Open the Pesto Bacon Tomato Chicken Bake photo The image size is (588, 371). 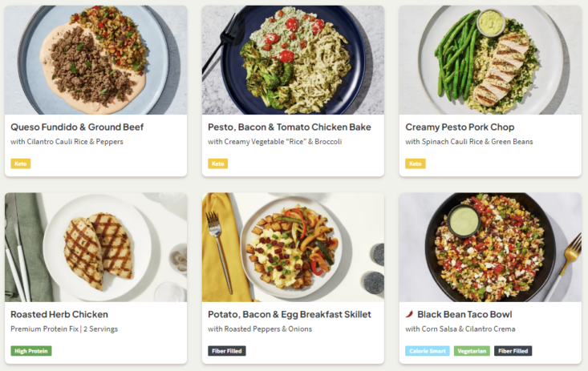(x=293, y=60)
